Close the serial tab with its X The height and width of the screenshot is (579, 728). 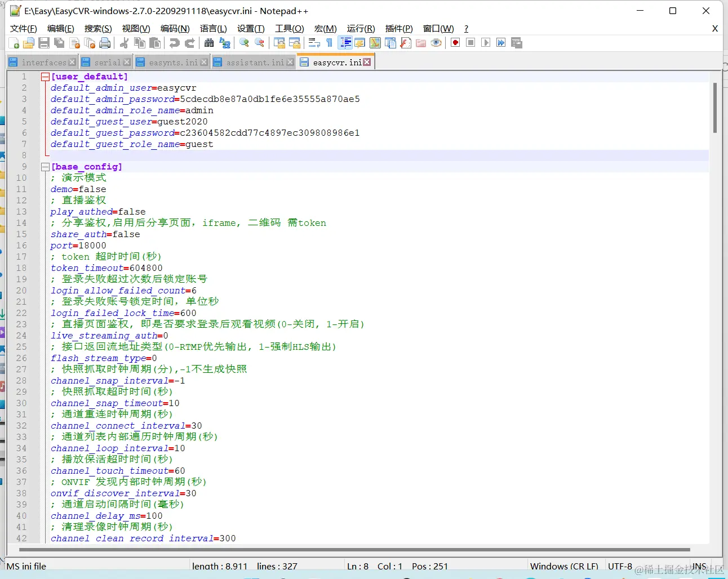pyautogui.click(x=127, y=62)
